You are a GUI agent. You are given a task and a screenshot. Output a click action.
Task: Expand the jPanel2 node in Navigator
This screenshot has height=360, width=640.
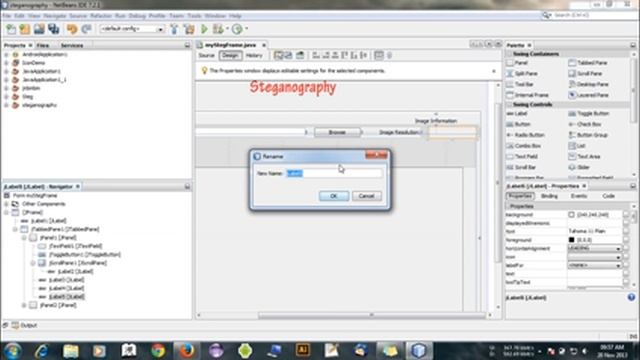(24, 305)
